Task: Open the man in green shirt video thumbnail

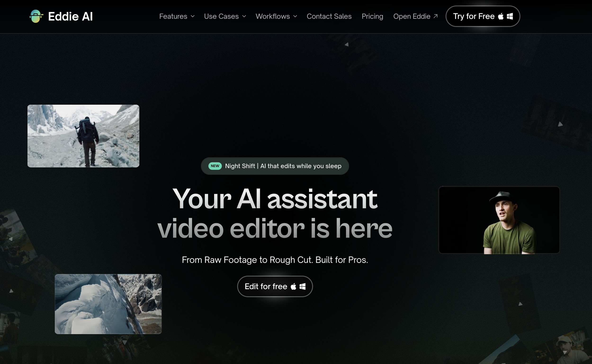Action: [499, 220]
